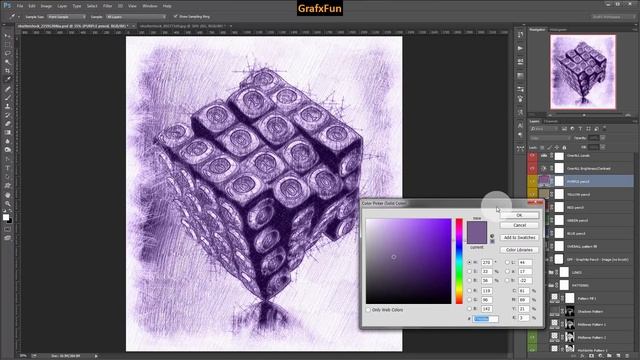Click Cancel in the Color Picker
The height and width of the screenshot is (360, 640).
point(519,225)
